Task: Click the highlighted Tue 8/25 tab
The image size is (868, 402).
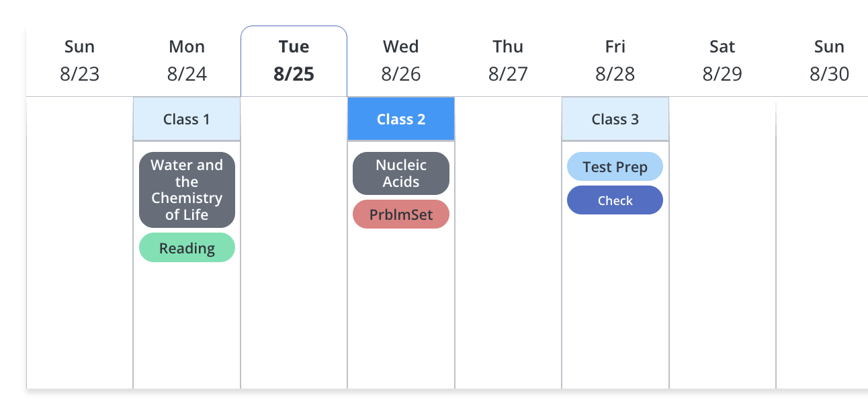Action: tap(294, 61)
